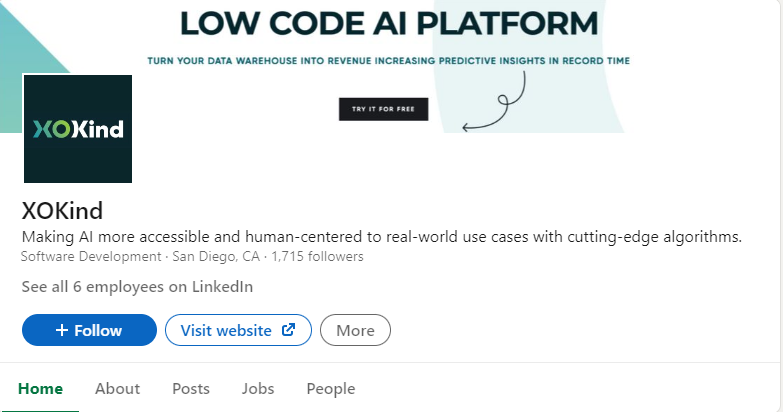Click the TRY IT FOR FREE banner button
This screenshot has height=412, width=783.
click(384, 109)
